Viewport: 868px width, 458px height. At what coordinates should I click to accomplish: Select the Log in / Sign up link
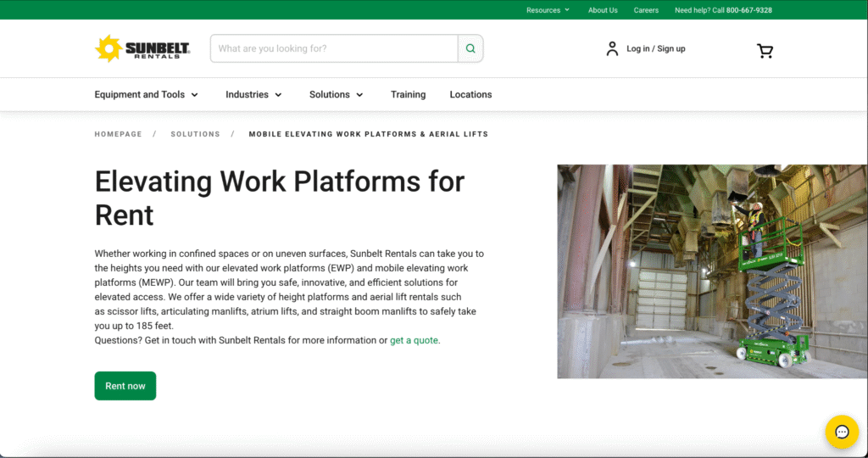[655, 49]
